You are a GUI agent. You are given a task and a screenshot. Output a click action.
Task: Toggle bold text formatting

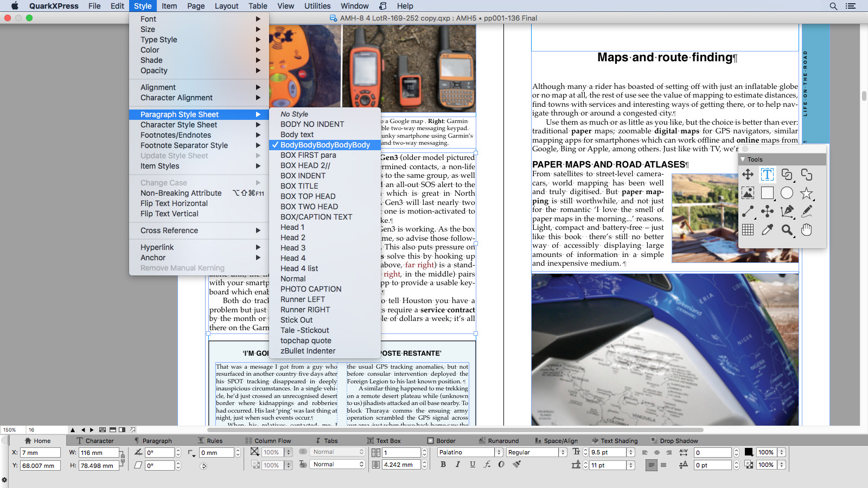443,465
